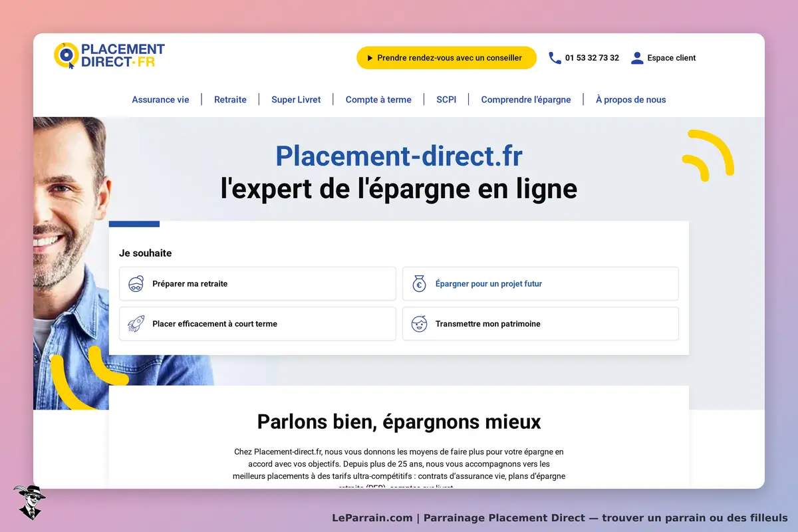Select Épargner pour un projet futur
798x532 pixels.
pos(541,284)
